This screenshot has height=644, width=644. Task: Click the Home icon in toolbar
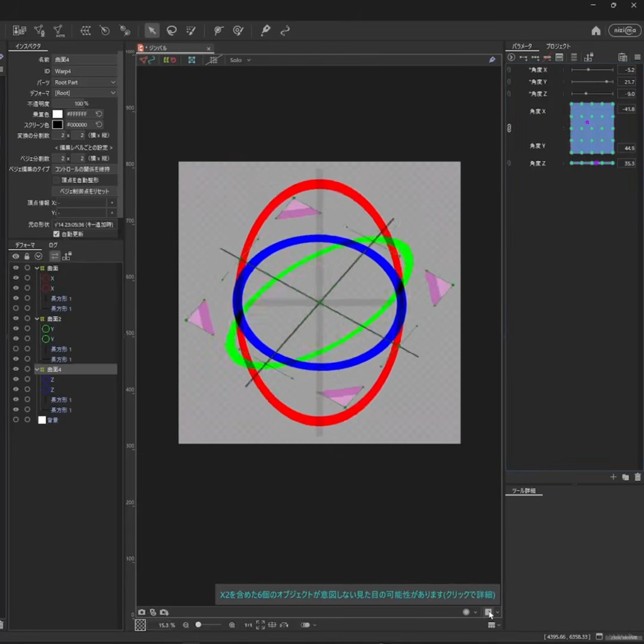click(x=596, y=31)
